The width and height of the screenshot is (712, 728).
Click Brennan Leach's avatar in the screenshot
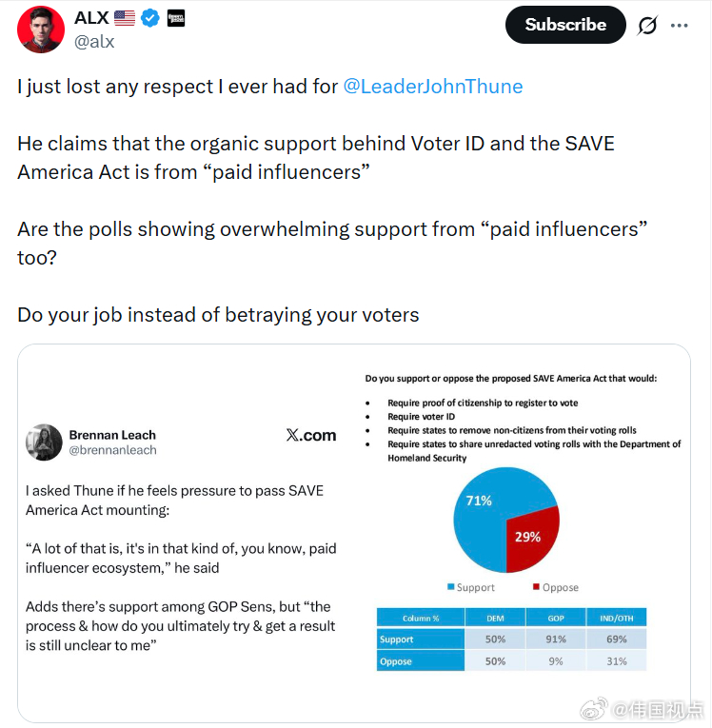[44, 443]
